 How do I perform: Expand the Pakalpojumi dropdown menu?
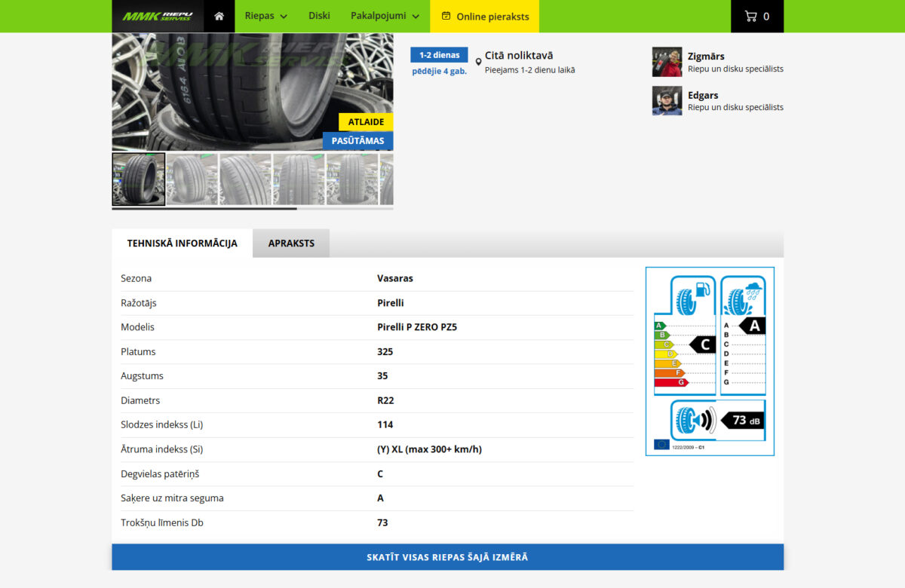coord(385,16)
